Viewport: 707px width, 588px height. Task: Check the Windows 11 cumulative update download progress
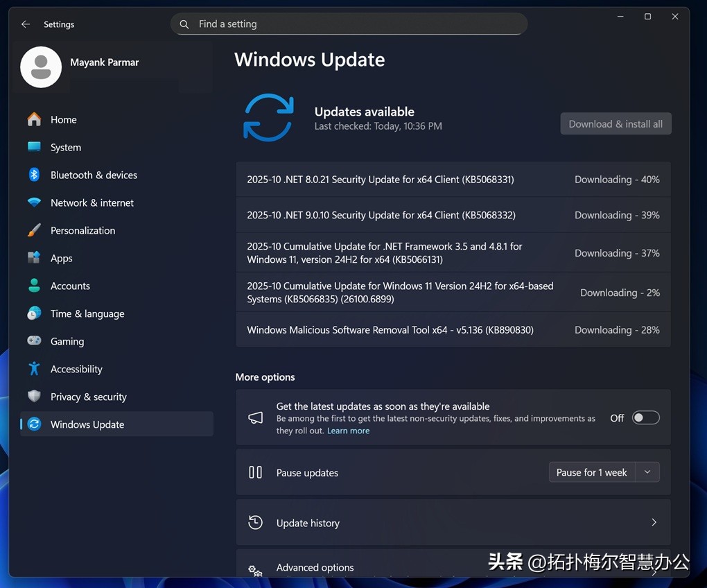pyautogui.click(x=620, y=293)
